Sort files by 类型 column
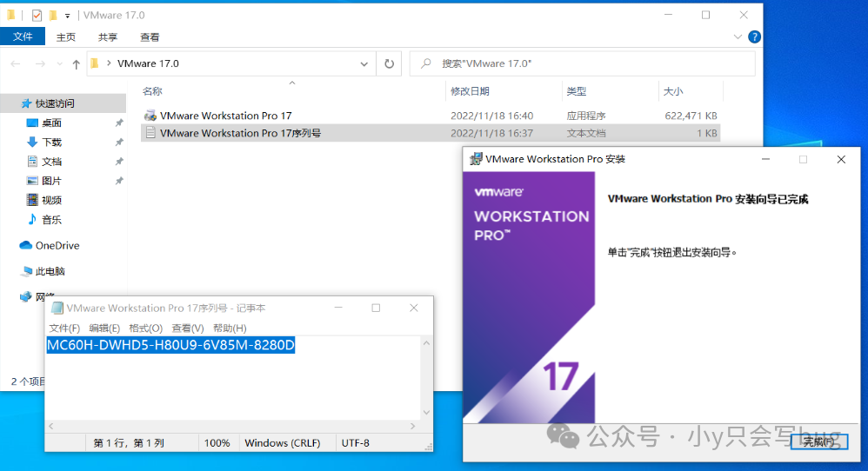This screenshot has width=868, height=471. tap(577, 91)
